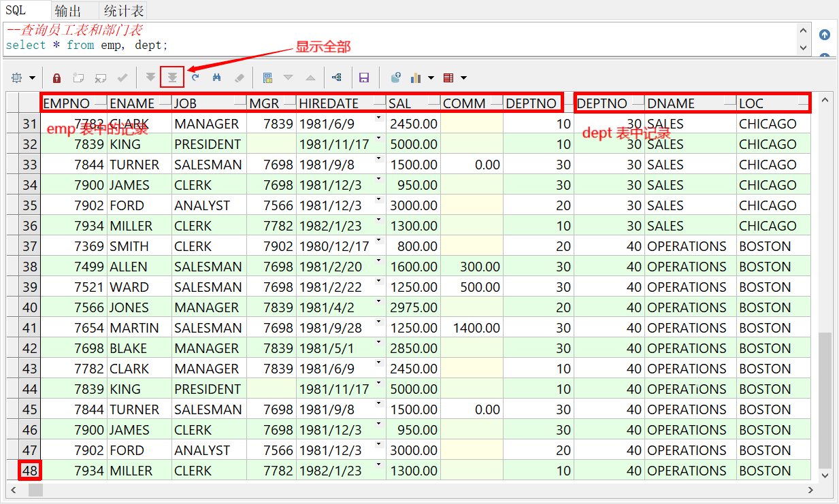
Task: Toggle single record view icon
Action: pyautogui.click(x=267, y=78)
